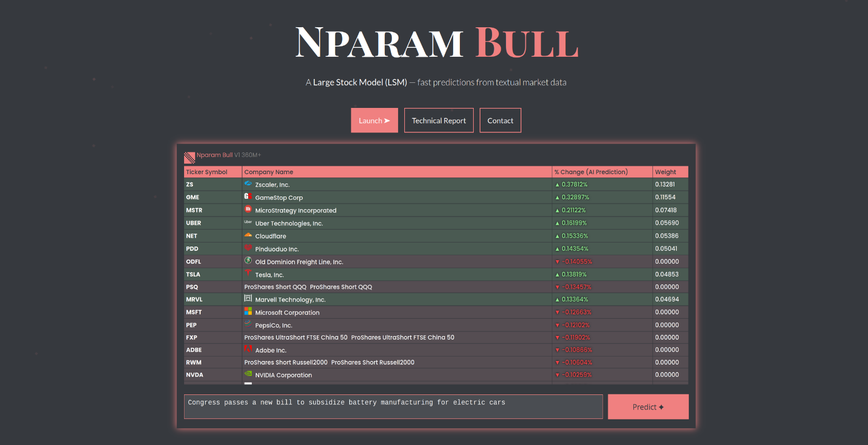Click the PepsiCo company logo icon
868x445 pixels.
point(248,324)
